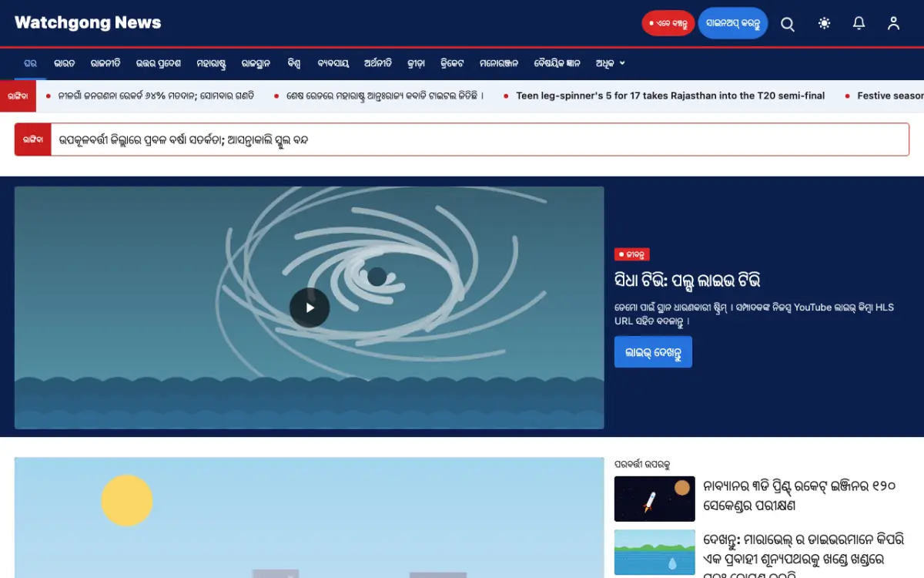
Task: Go to Watchgong News home logo
Action: click(88, 23)
